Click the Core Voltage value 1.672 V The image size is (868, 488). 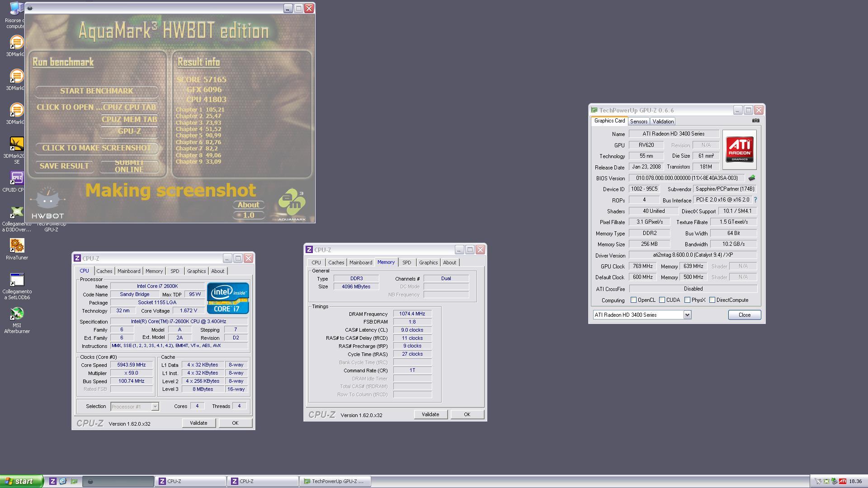189,310
